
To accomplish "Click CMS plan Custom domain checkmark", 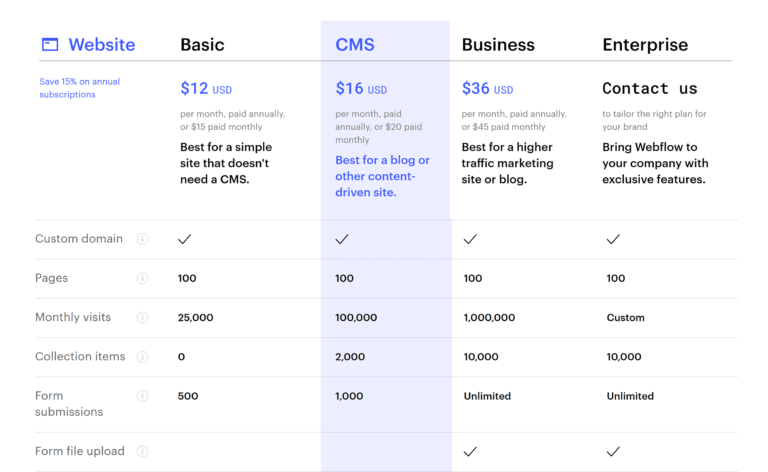I will click(x=342, y=239).
